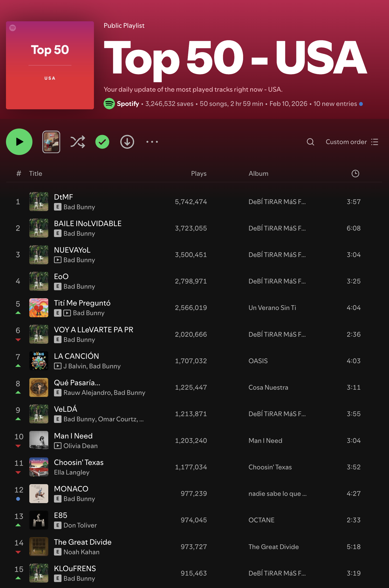Click the video icon on NUEVAYoL

click(58, 260)
